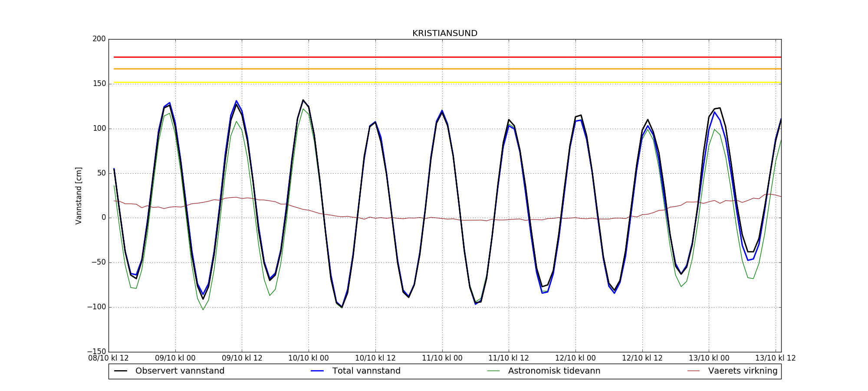The height and width of the screenshot is (391, 868).
Task: Click the '09/10 kl 12' x-axis tick label
Action: (x=242, y=358)
